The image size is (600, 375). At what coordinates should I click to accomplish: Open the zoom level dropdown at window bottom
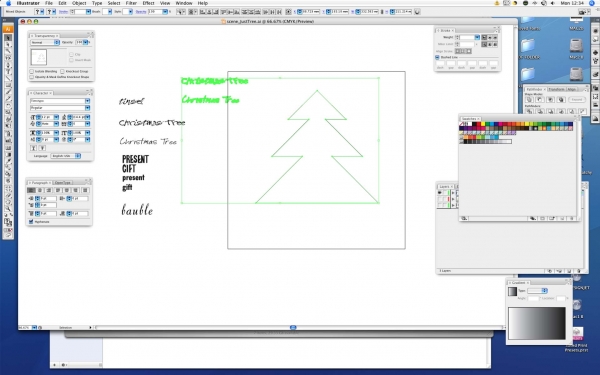coord(34,328)
